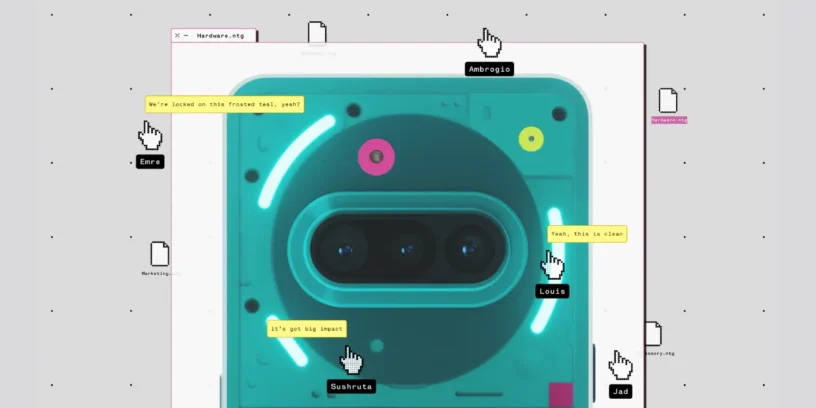Open the highlighted Hardware.ntg desktop file

click(668, 101)
